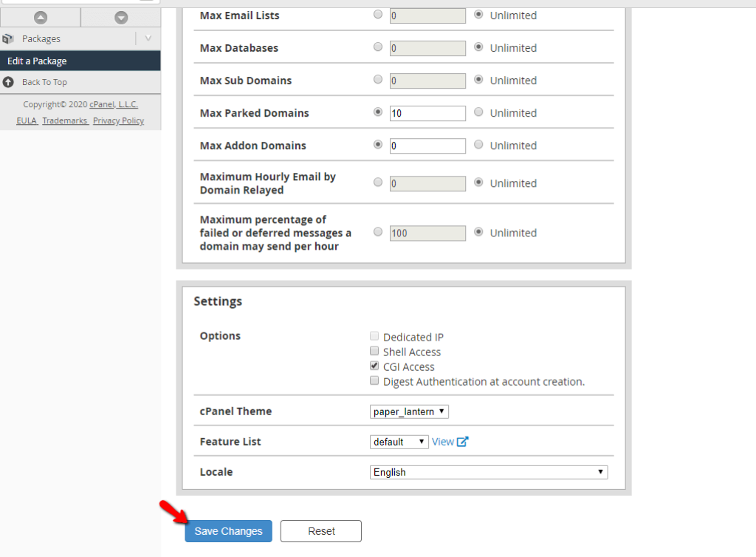
Task: Open the Locale dropdown
Action: click(x=489, y=472)
